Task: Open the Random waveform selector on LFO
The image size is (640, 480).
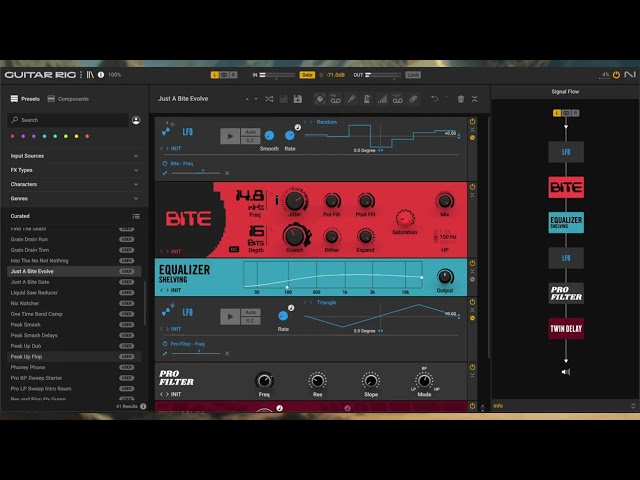Action: click(x=327, y=122)
